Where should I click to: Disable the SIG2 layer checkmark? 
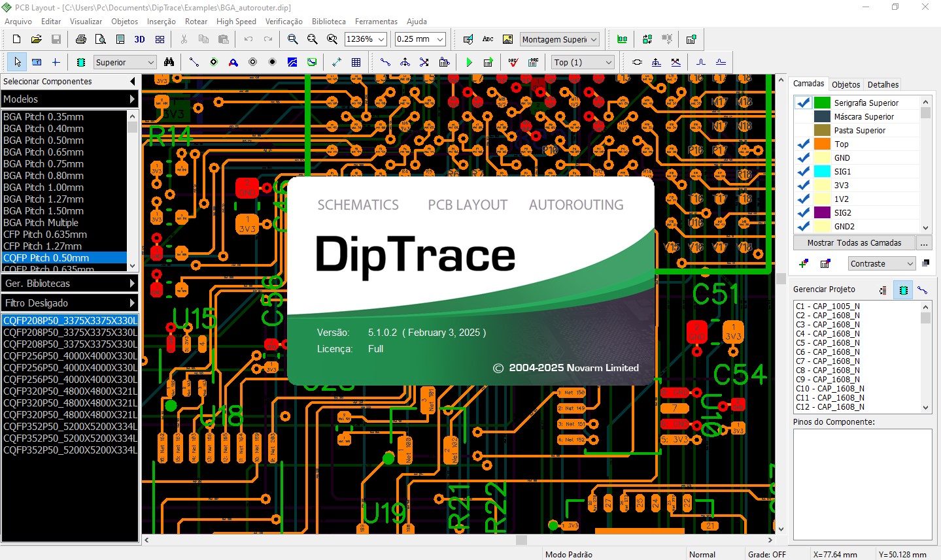pos(803,212)
